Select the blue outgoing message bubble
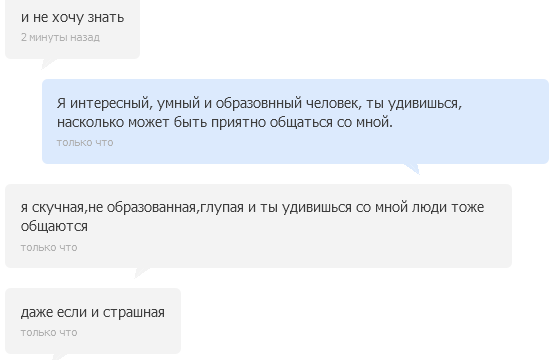Viewport: 557px width, 360px height. click(295, 122)
